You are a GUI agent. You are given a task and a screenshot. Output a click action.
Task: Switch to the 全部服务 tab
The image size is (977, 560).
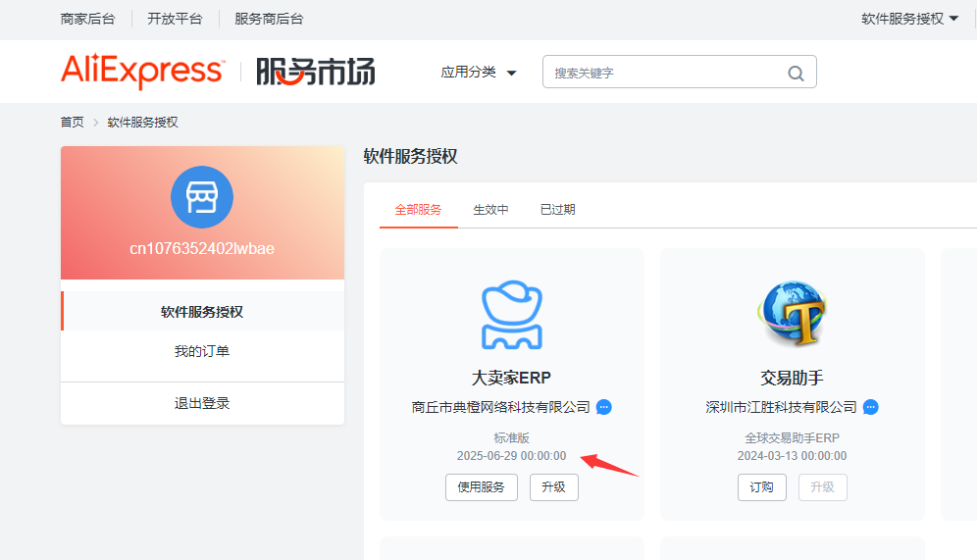[418, 210]
